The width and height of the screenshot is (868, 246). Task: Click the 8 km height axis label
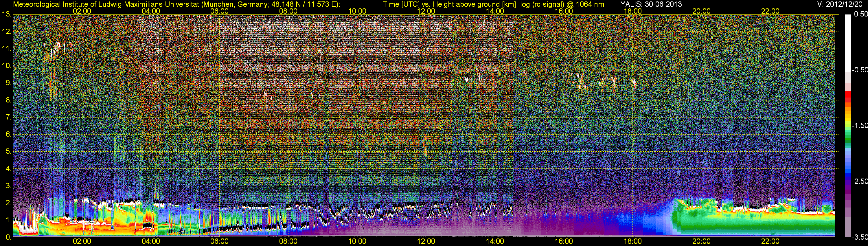tap(8, 100)
